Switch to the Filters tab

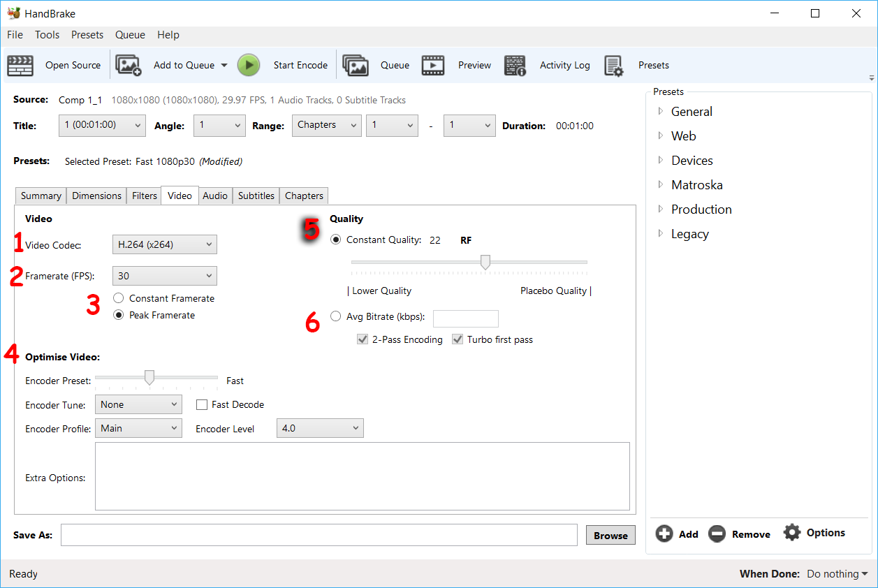pyautogui.click(x=145, y=196)
